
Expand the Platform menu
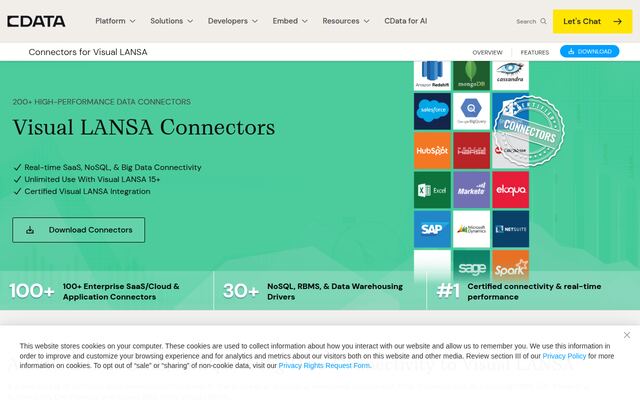click(x=115, y=21)
